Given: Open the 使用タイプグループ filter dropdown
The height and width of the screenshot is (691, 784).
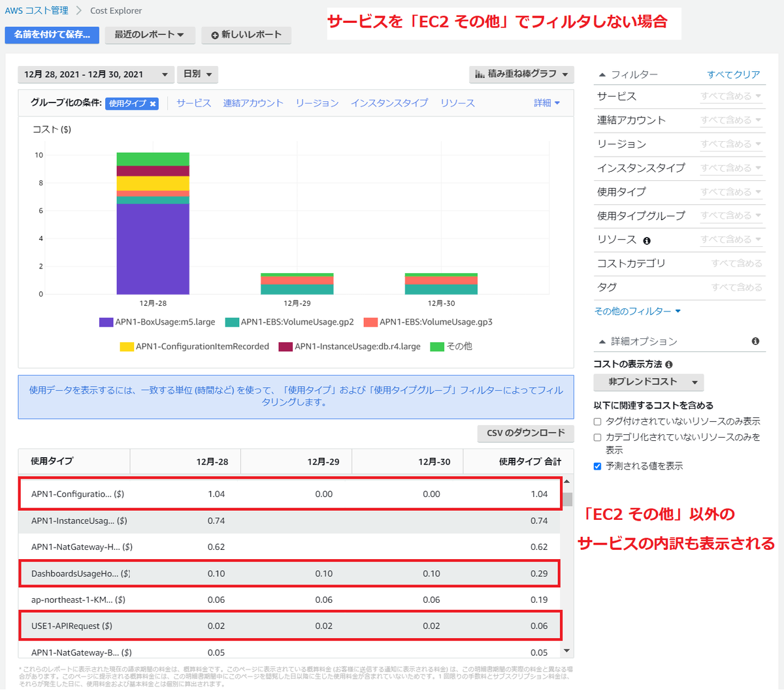Looking at the screenshot, I should pyautogui.click(x=731, y=216).
